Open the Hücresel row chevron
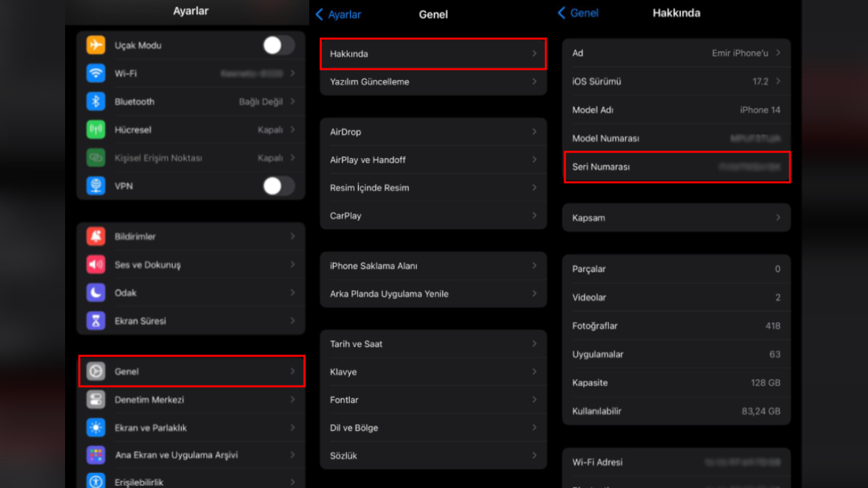 292,129
